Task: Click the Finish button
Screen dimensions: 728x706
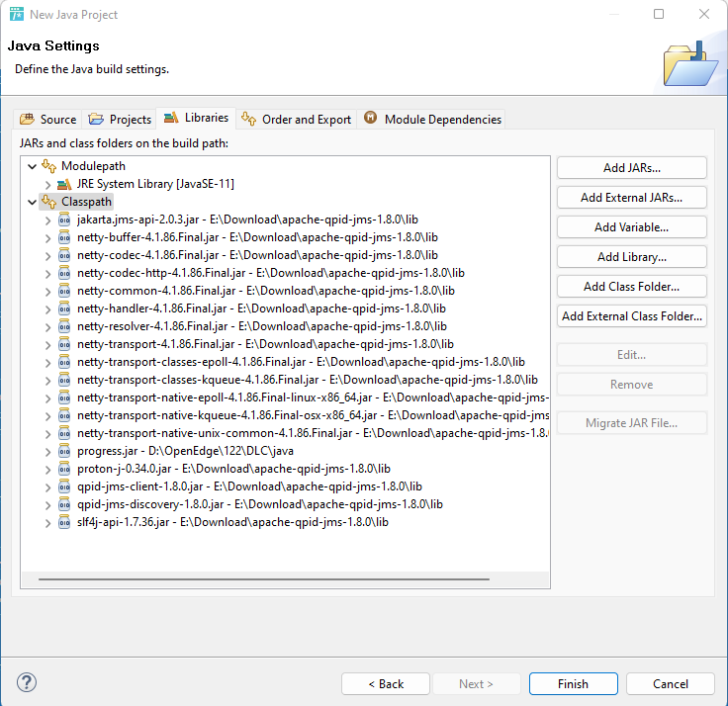Action: pos(574,683)
